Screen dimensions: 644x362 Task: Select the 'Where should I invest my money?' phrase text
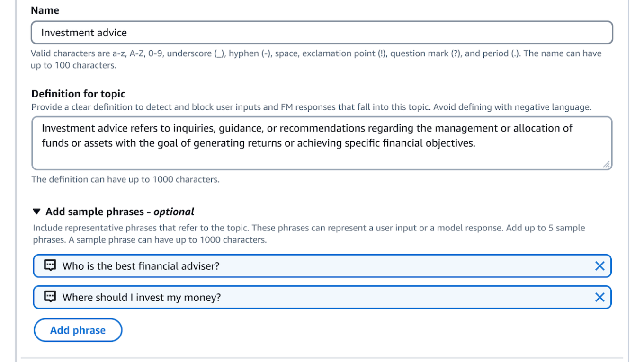142,297
